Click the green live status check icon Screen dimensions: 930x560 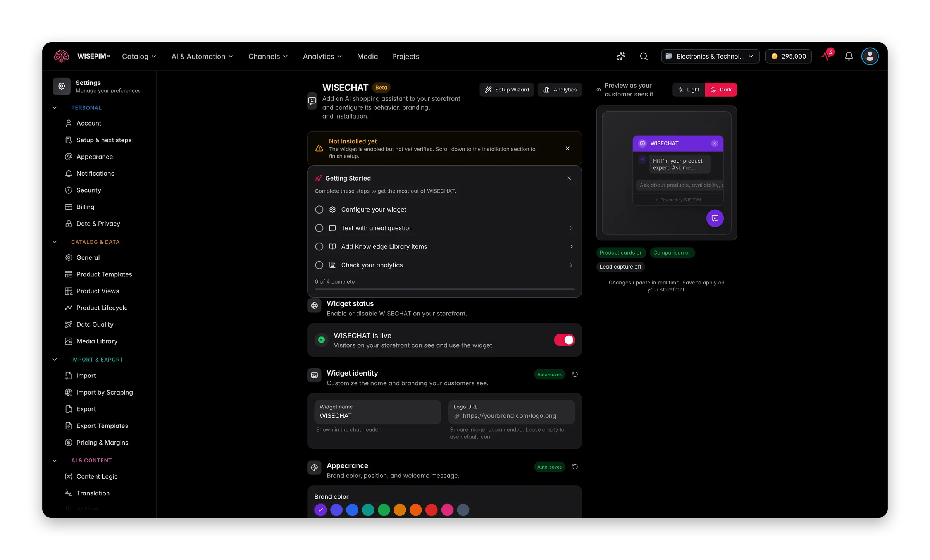(x=321, y=340)
